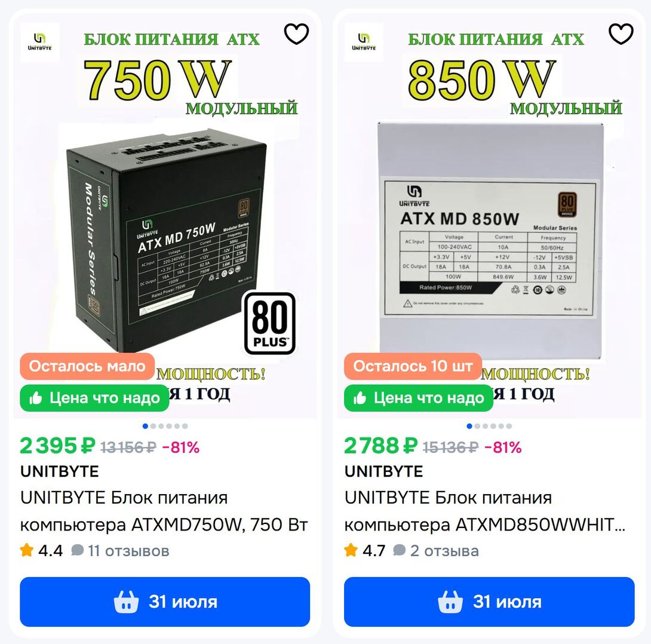Viewport: 651px width, 644px height.
Task: Open the white ATX MD 850W product photo
Action: tap(490, 241)
